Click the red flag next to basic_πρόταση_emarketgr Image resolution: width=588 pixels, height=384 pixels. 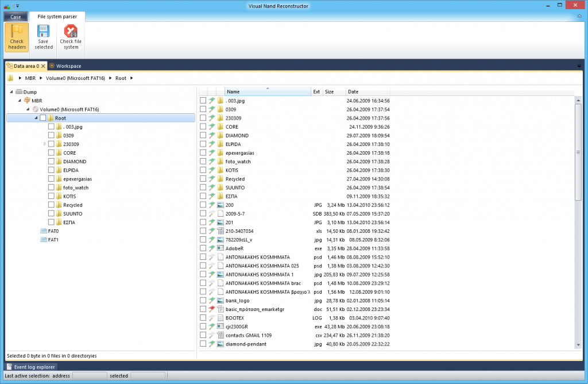pyautogui.click(x=212, y=309)
